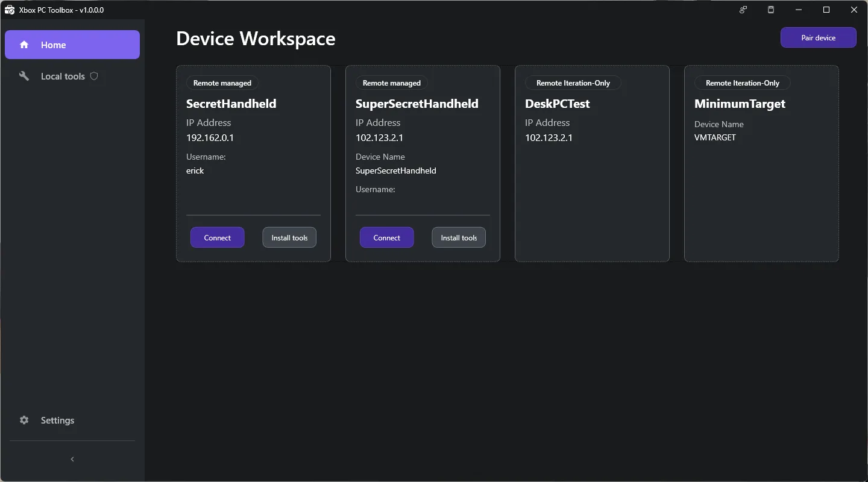Install tools on SecretHandheld
Viewport: 868px width, 482px height.
pos(289,237)
